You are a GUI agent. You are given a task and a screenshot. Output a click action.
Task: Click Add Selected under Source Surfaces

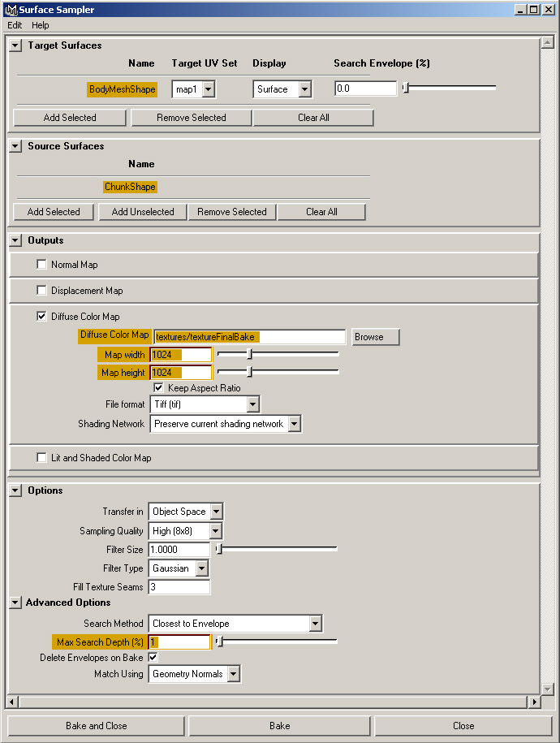point(54,212)
